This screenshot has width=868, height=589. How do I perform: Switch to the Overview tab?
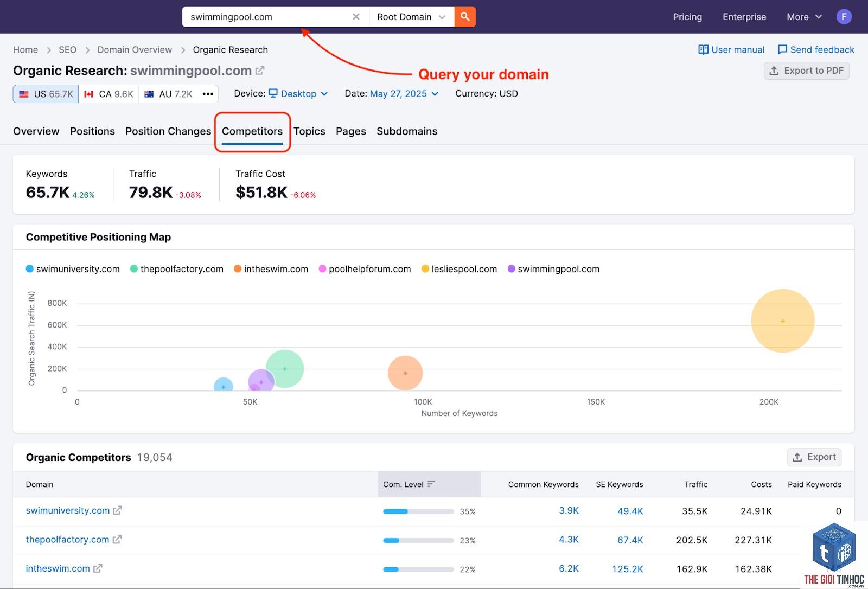click(36, 131)
